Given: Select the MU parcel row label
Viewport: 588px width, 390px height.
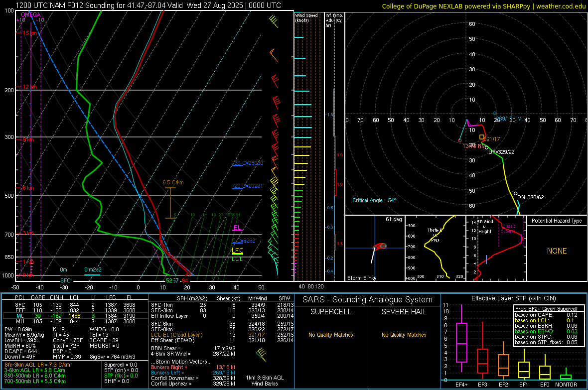Looking at the screenshot, I should tap(20, 321).
